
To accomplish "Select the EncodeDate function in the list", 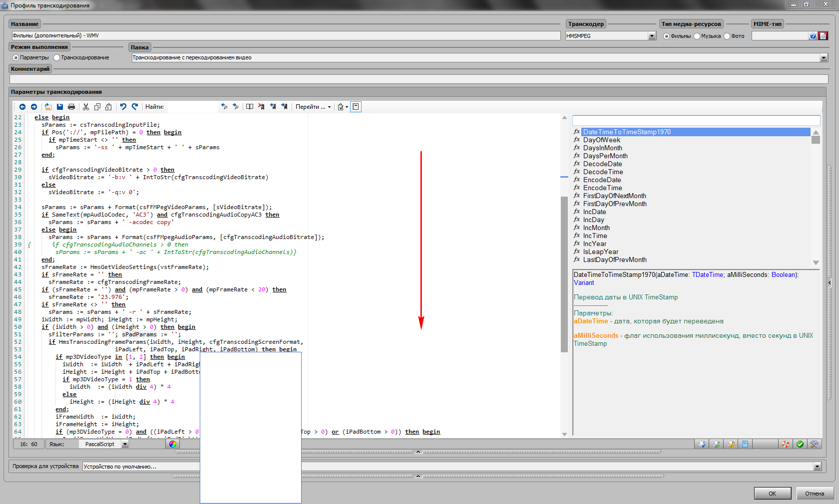I will coord(602,180).
